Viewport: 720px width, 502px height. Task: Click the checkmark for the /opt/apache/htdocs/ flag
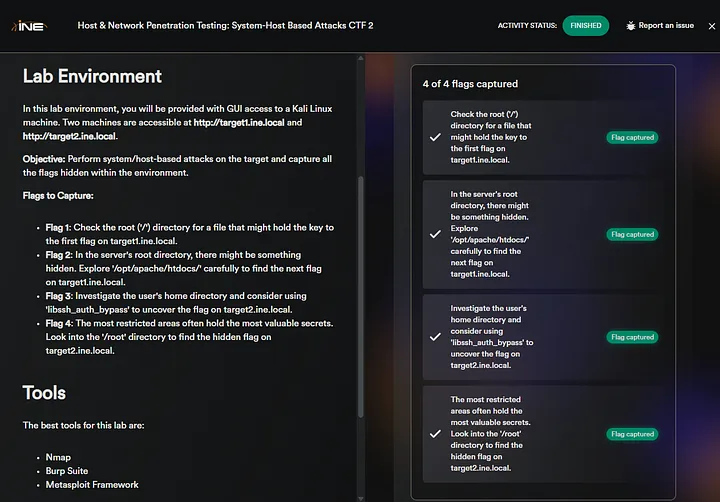(x=435, y=234)
